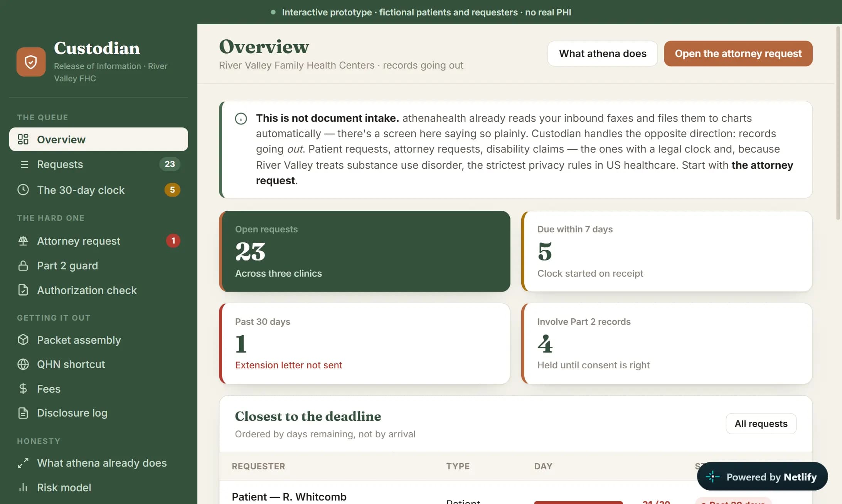Click the Attorney request scales icon
This screenshot has height=504, width=842.
tap(23, 241)
